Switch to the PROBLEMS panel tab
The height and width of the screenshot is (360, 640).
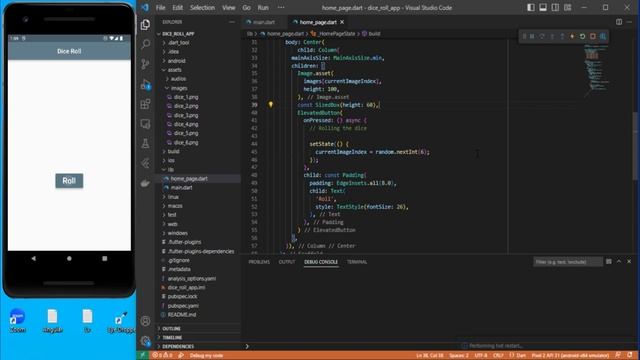click(259, 262)
